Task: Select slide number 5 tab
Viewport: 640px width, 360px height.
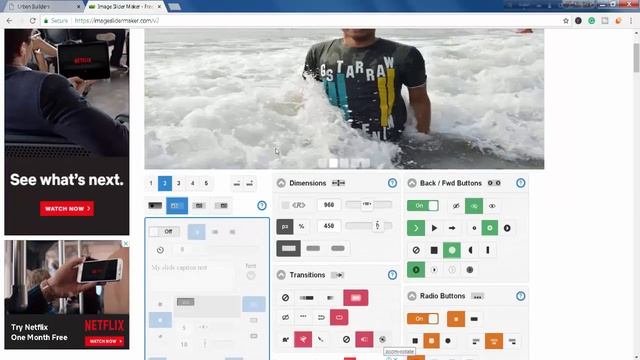Action: point(206,183)
